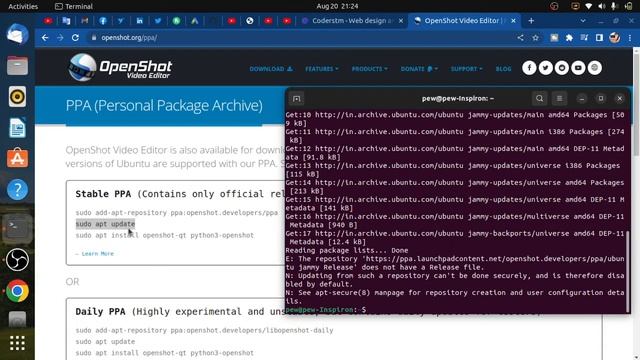Click 'sudo add-apt-repository ppa:openshot.developers/libopenshot-daily' line
Viewport: 640px width, 360px height.
coord(204,330)
